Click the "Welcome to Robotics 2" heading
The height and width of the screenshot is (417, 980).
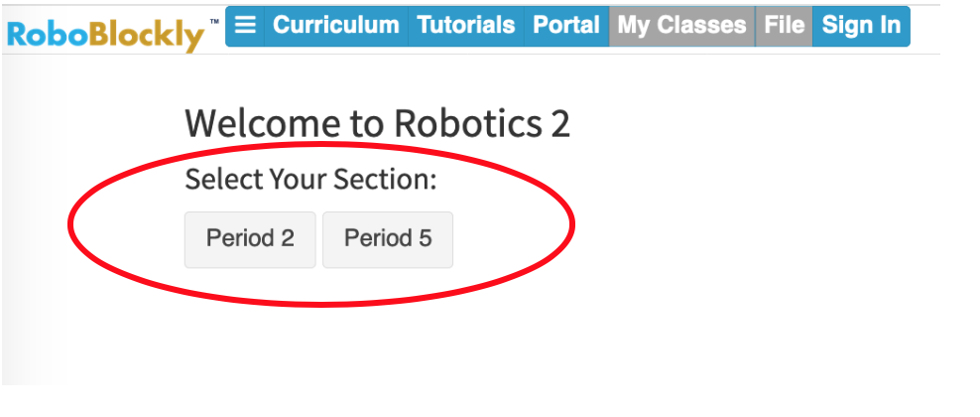[x=378, y=123]
